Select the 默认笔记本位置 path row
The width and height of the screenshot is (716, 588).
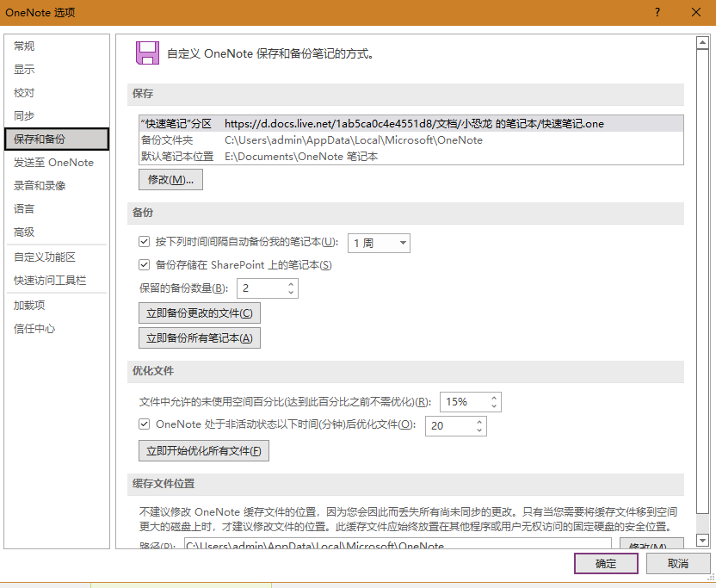point(411,157)
